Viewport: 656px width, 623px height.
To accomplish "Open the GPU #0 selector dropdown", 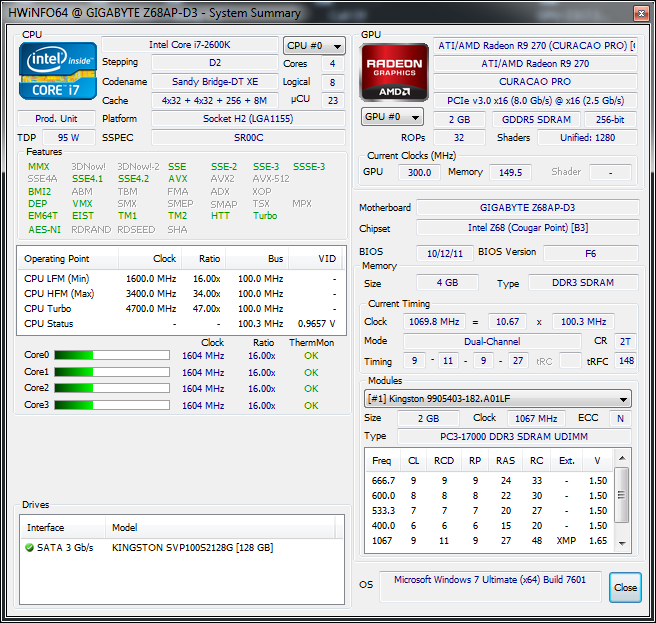I will click(x=392, y=117).
